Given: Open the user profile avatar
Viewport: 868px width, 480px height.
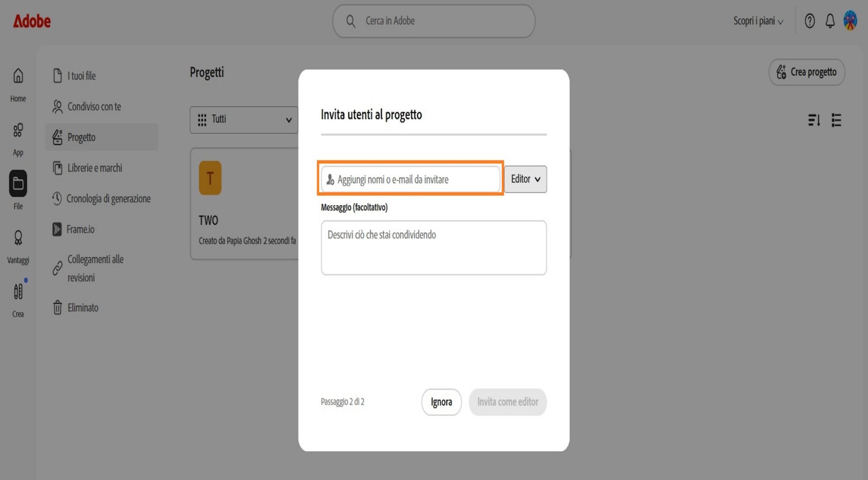Looking at the screenshot, I should pos(850,21).
